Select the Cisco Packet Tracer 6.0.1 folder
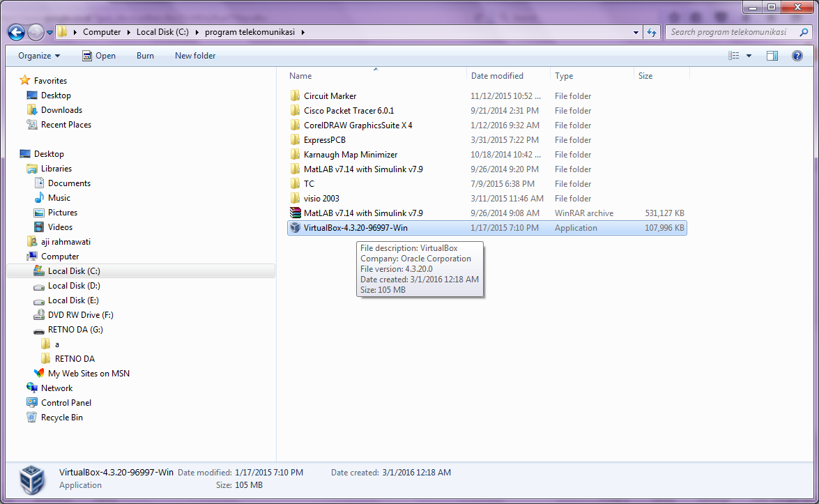Image resolution: width=819 pixels, height=504 pixels. point(349,111)
